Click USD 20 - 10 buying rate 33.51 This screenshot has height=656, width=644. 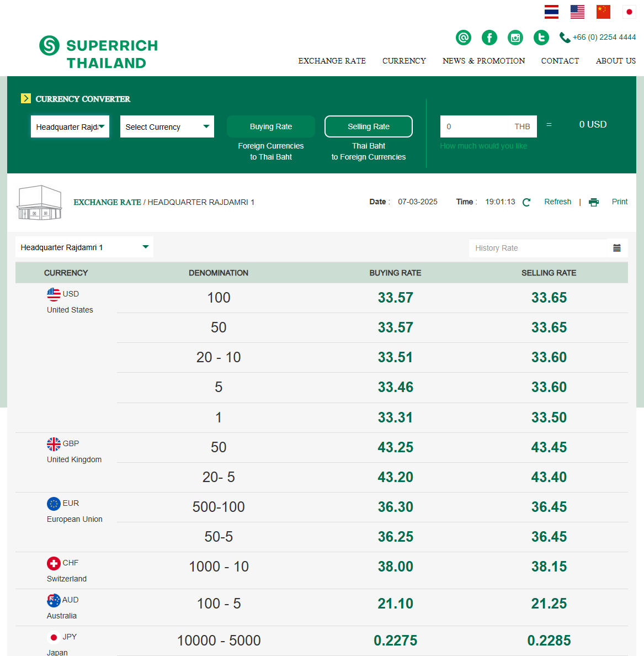(395, 357)
